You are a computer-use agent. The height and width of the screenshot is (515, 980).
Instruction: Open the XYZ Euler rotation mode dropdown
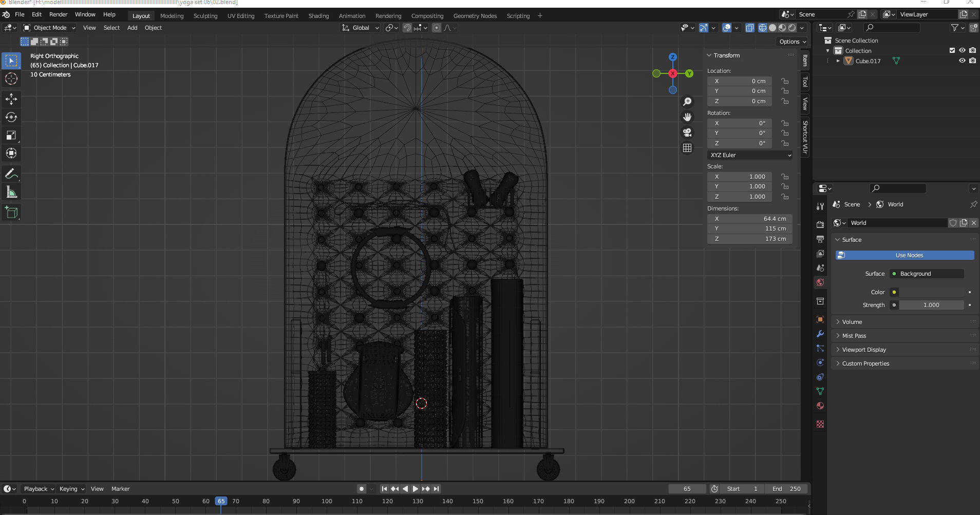point(749,155)
